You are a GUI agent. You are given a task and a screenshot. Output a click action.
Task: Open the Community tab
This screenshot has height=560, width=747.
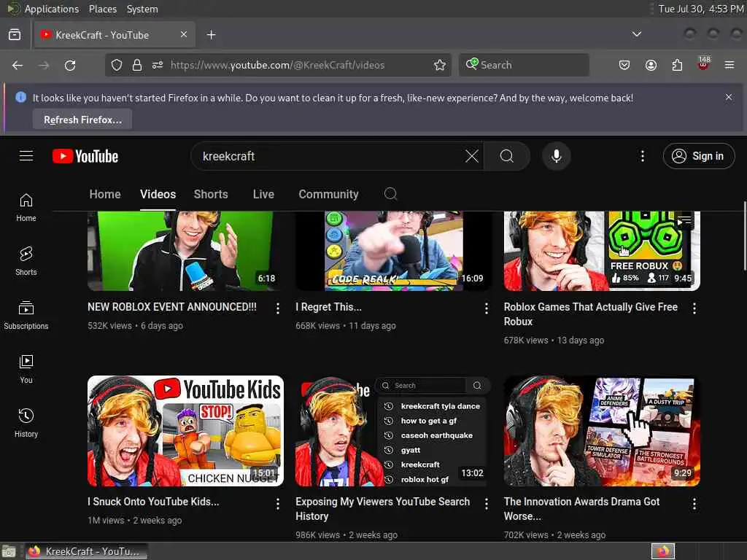328,194
